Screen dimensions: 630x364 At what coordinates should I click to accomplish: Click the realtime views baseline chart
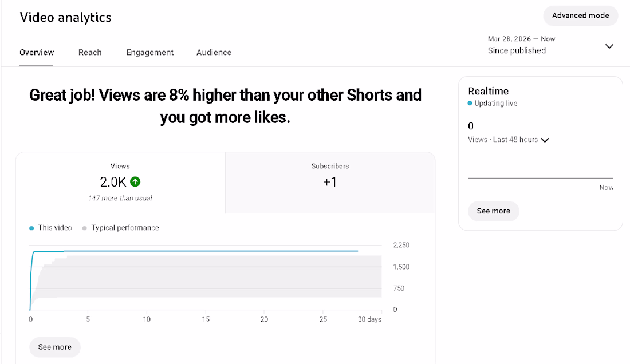coord(541,178)
